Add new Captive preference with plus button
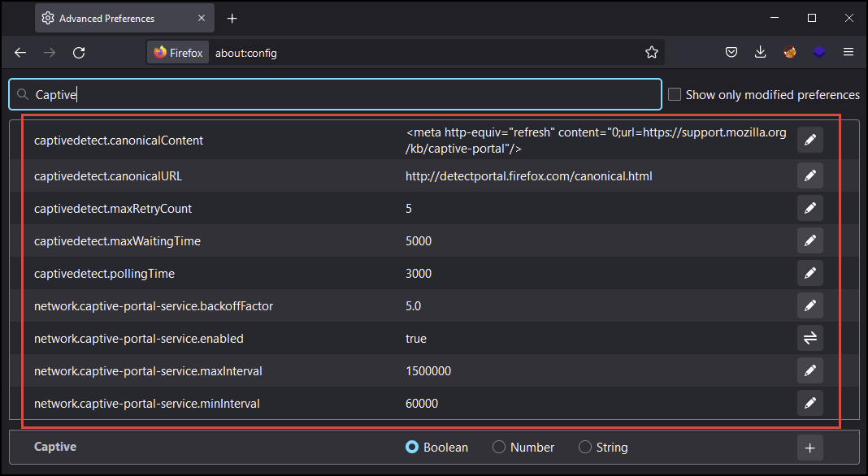Image resolution: width=868 pixels, height=476 pixels. 809,448
